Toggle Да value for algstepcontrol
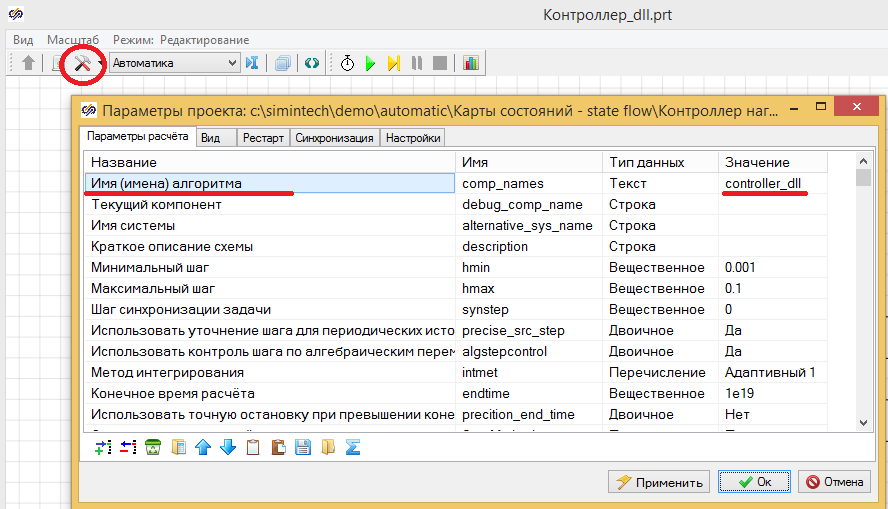This screenshot has height=509, width=888. pyautogui.click(x=773, y=350)
